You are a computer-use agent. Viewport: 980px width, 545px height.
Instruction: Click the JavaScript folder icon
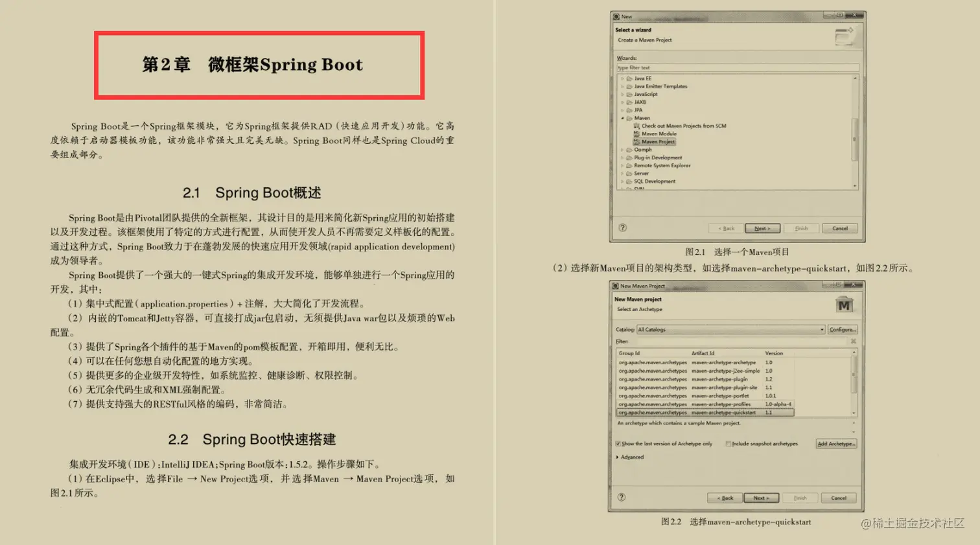point(629,94)
